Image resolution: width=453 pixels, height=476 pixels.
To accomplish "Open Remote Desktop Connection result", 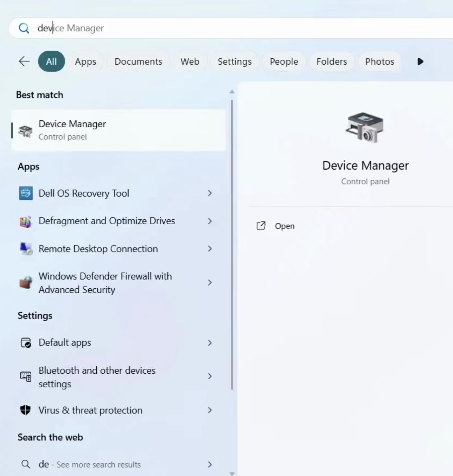I will tap(119, 249).
